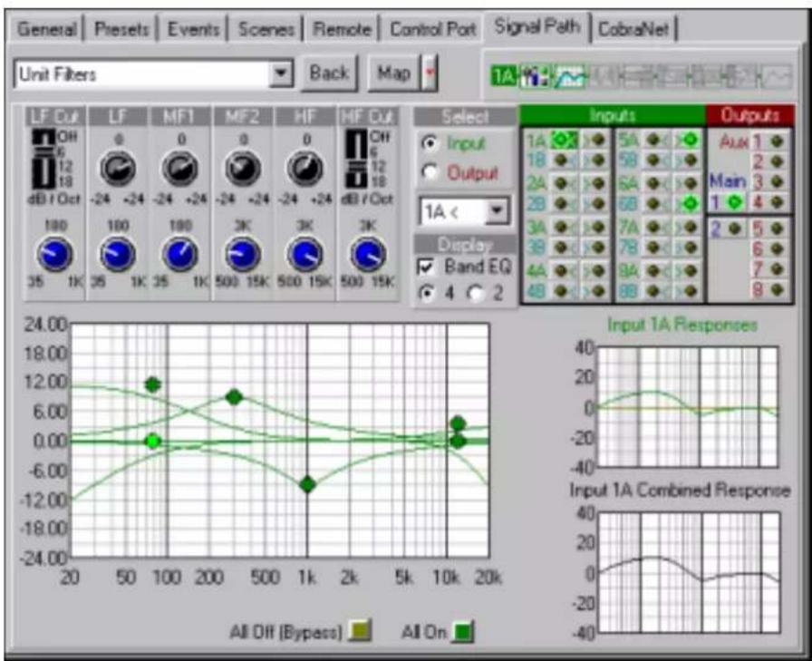Open the Unit Filters dropdown

282,73
